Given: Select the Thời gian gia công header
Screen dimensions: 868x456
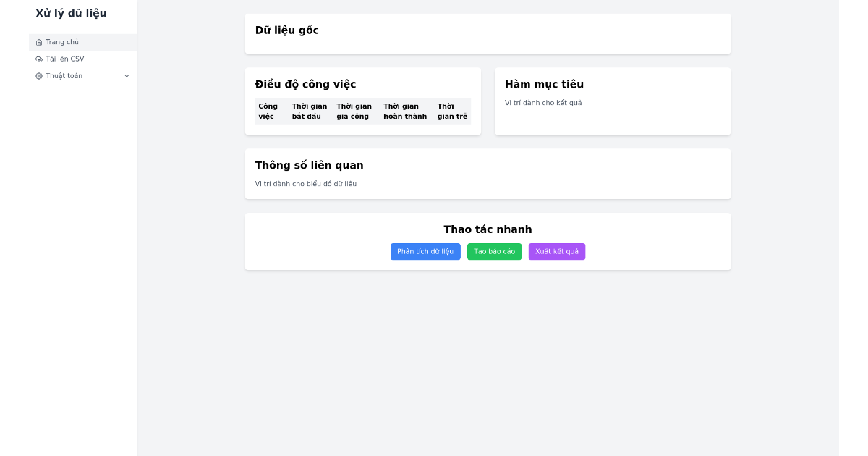Looking at the screenshot, I should click(x=353, y=110).
